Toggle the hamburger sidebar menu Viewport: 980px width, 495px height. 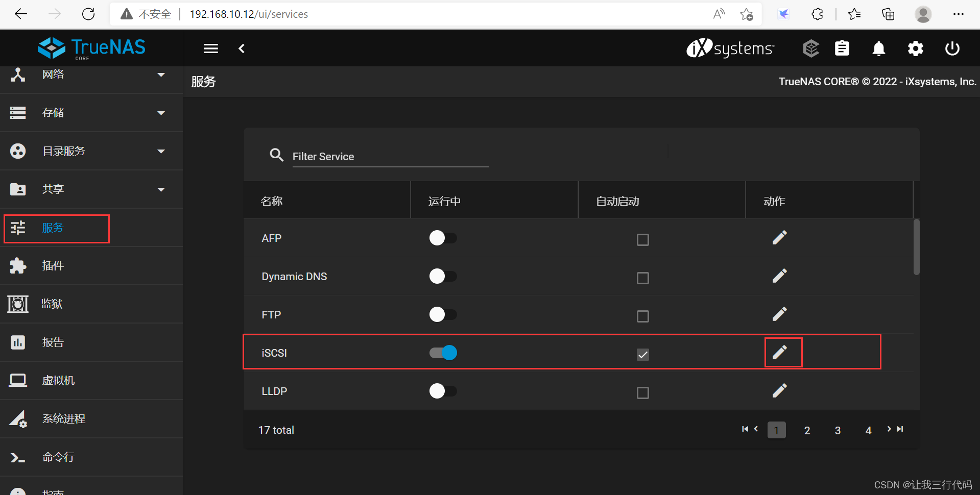click(x=211, y=48)
